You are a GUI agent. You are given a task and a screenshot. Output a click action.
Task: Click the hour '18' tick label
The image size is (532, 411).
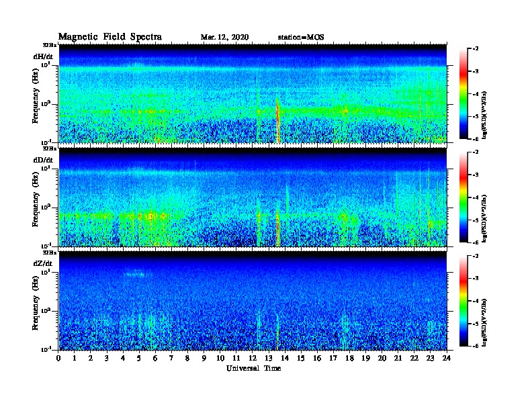pyautogui.click(x=349, y=359)
